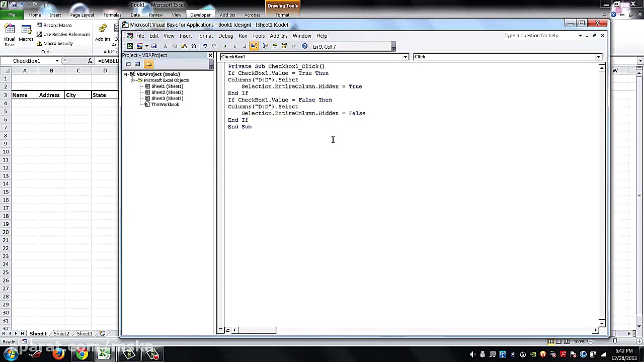Click View Microsoft Excel icon in VBA toolbar

click(x=130, y=46)
